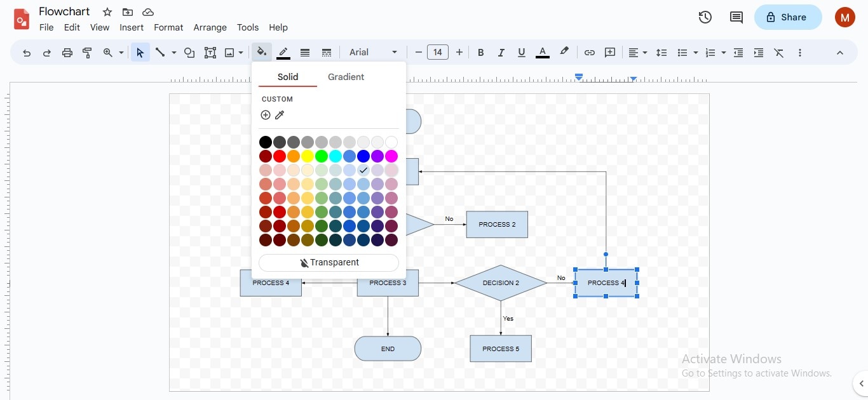Pick the Select arrow tool
This screenshot has height=400, width=868.
pyautogui.click(x=140, y=53)
